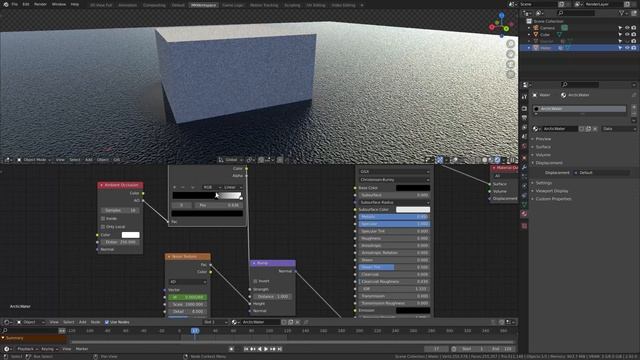Expand the Settings panel
The width and height of the screenshot is (640, 360).
point(544,183)
